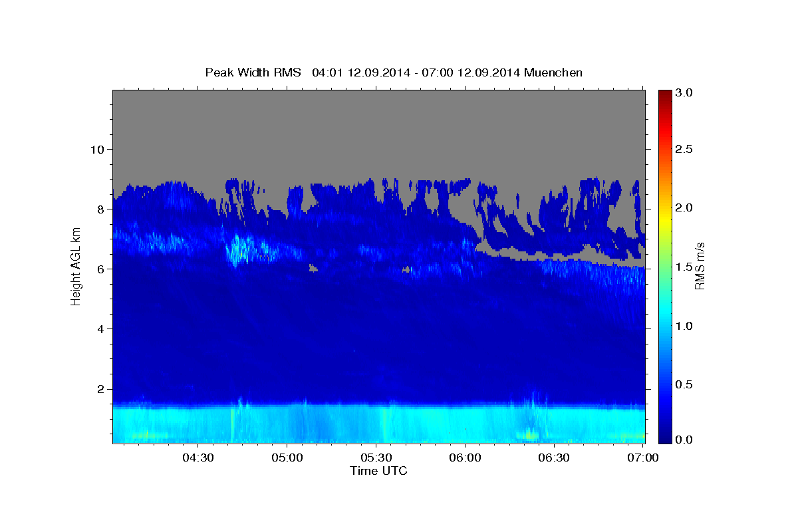Click the plot title 'Peak Width RMS'
798x532 pixels.
point(253,72)
